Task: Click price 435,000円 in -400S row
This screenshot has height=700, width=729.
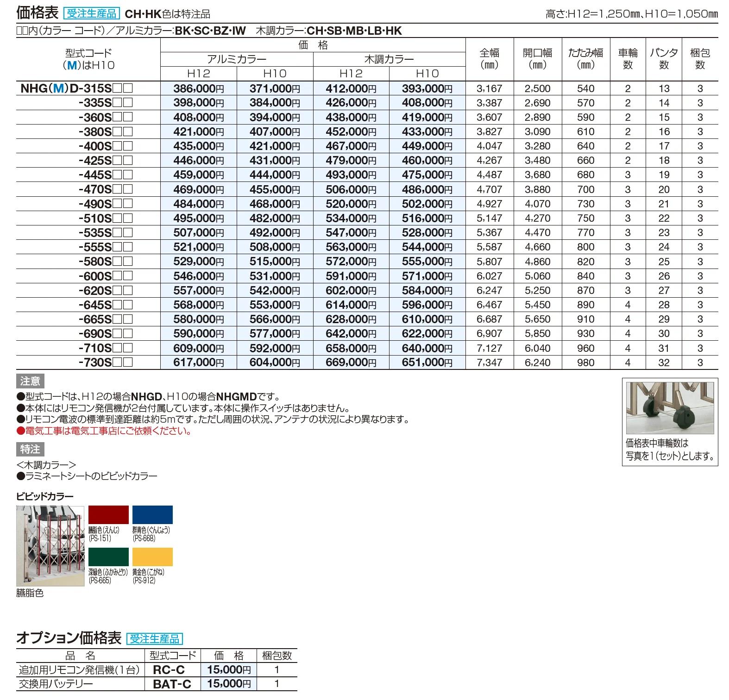Action: point(199,146)
